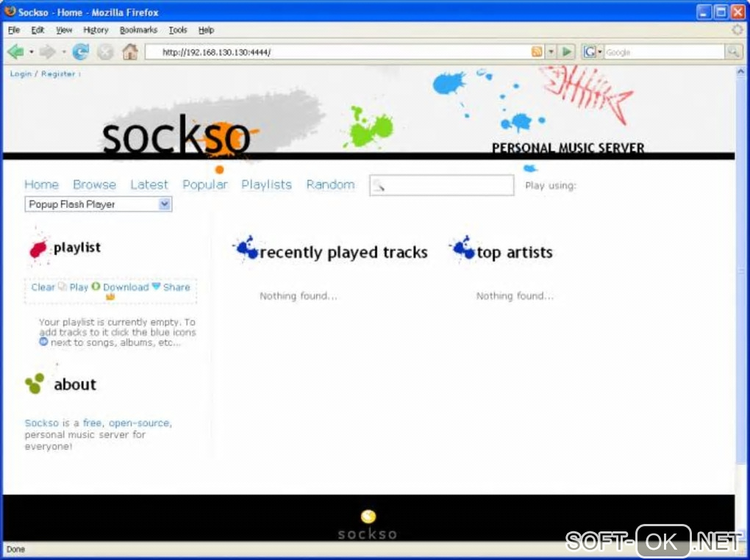Click the recently played tracks heading
Screen dimensions: 750x560
pyautogui.click(x=343, y=252)
